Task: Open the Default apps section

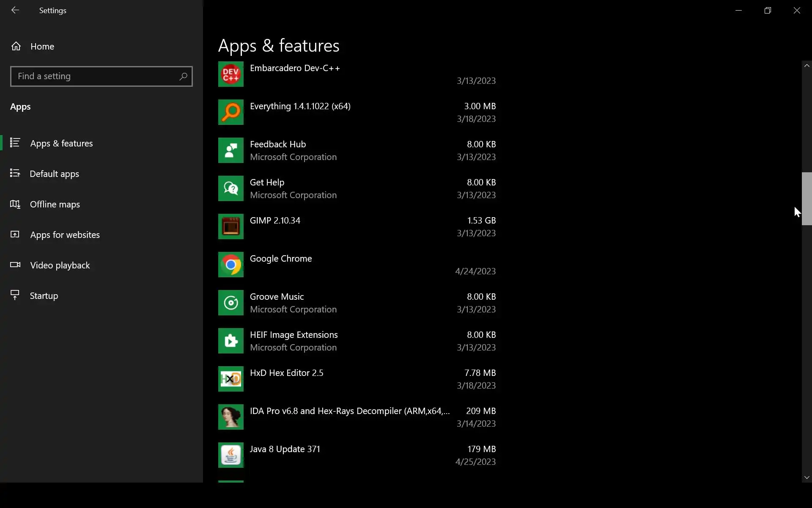Action: (54, 174)
